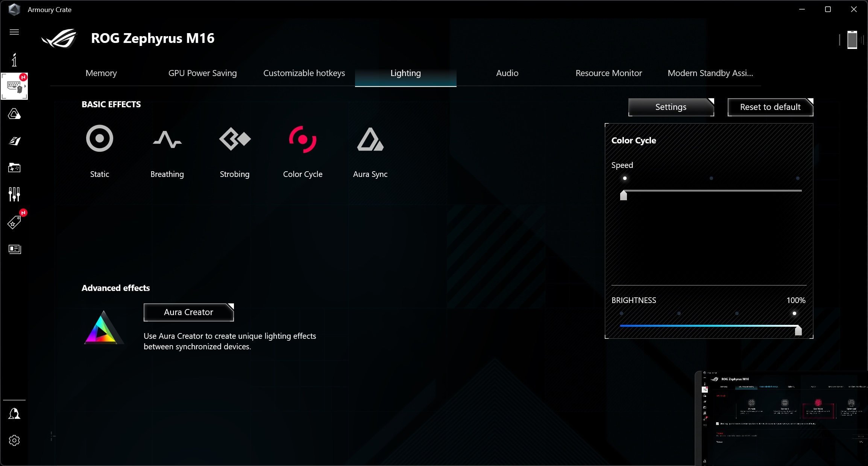Click the Armoury Crate title bar logo
The width and height of the screenshot is (868, 466).
pyautogui.click(x=14, y=9)
